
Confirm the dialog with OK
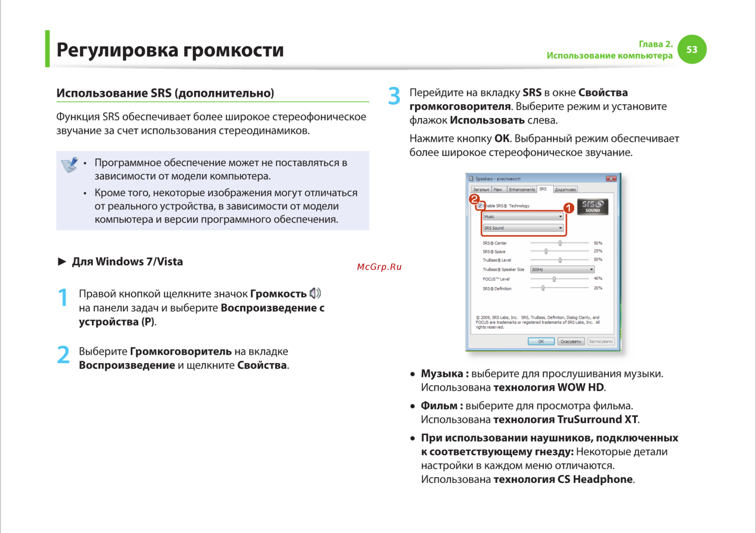click(541, 341)
